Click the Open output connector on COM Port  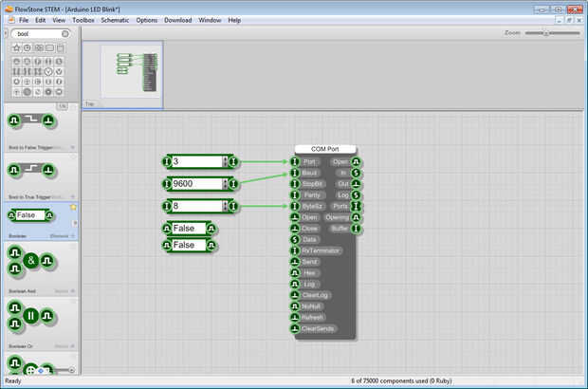click(356, 161)
